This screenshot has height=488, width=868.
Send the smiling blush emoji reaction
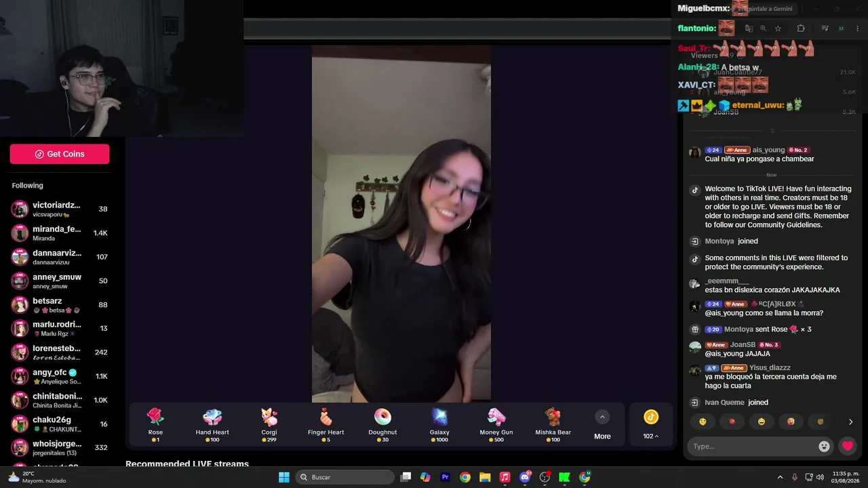pos(703,422)
